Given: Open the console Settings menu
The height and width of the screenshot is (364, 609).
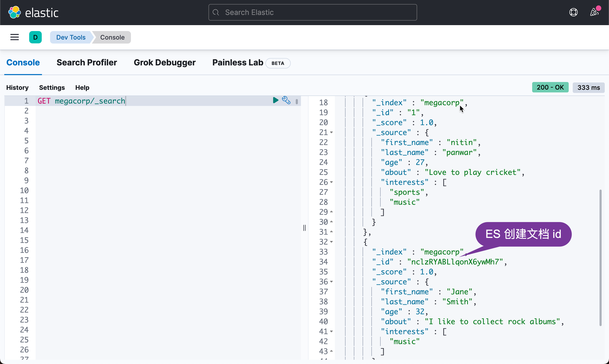Looking at the screenshot, I should 52,88.
